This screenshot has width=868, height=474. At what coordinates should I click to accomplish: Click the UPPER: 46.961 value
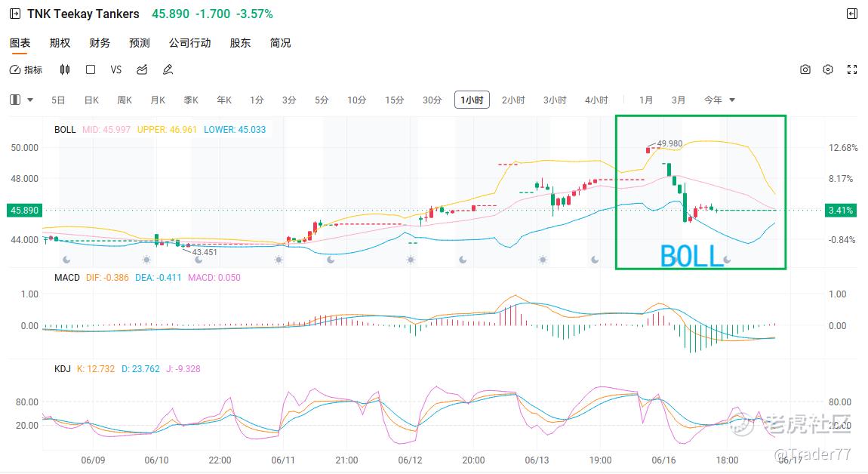point(167,130)
